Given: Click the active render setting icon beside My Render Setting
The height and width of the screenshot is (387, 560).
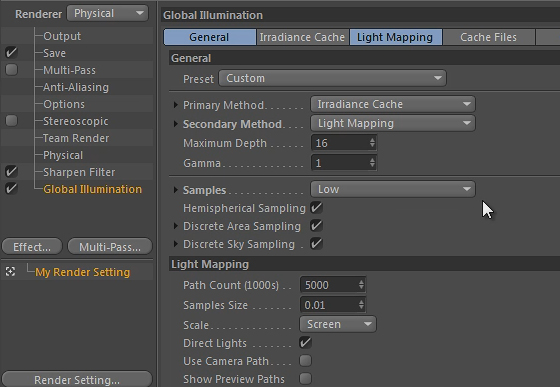Looking at the screenshot, I should coord(10,272).
